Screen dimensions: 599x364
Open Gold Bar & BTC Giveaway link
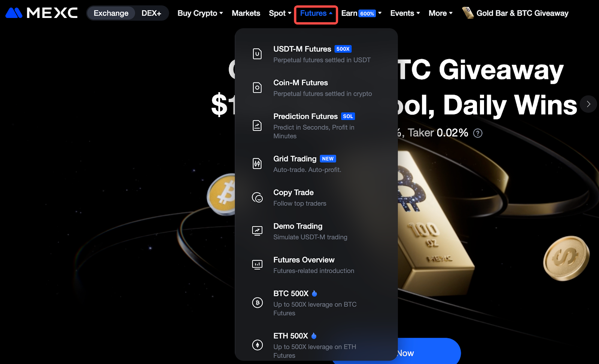click(x=515, y=13)
